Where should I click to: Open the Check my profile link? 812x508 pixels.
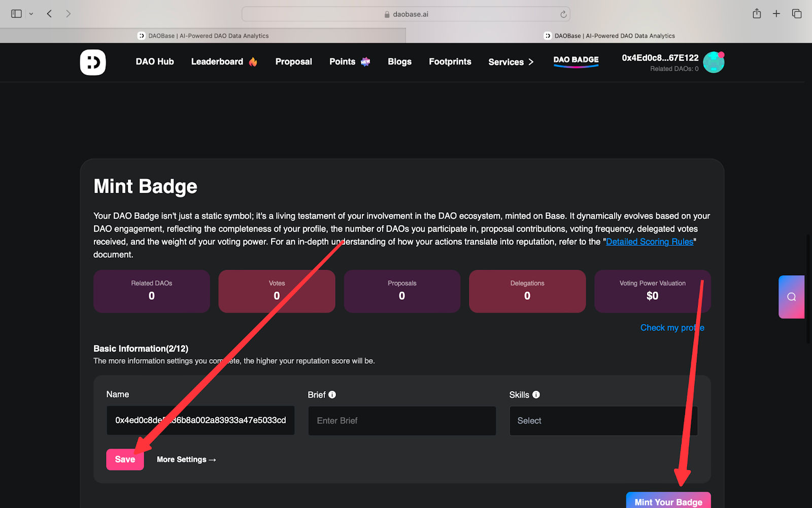(672, 328)
